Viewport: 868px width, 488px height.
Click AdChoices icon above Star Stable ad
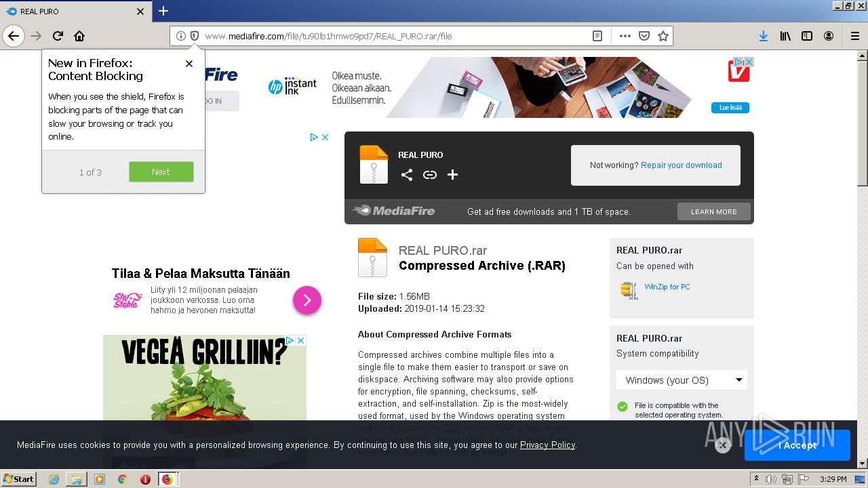pyautogui.click(x=315, y=137)
